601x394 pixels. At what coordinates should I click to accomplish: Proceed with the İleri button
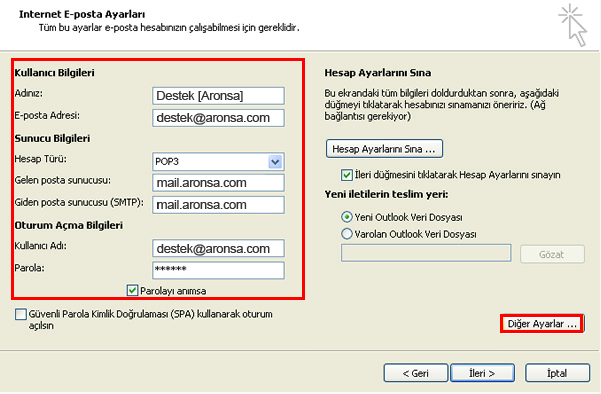[x=482, y=373]
